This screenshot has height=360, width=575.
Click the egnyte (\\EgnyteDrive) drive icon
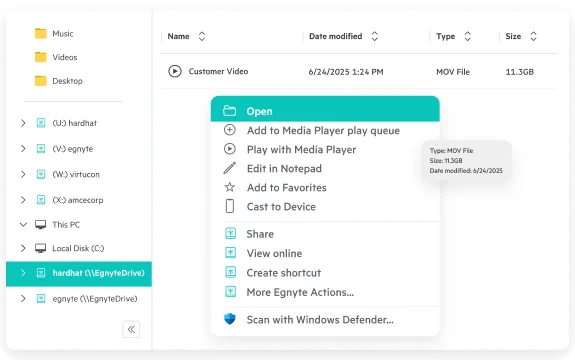[x=41, y=298]
